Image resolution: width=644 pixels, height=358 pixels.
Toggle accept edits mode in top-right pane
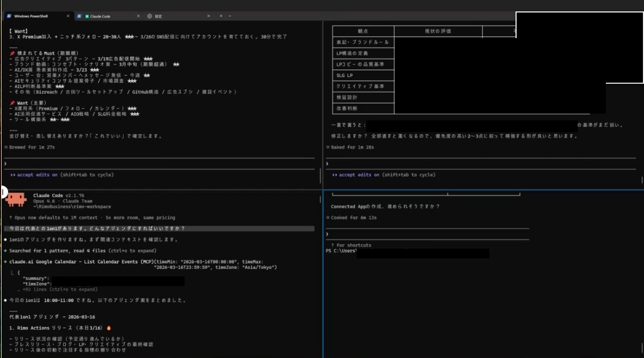click(359, 175)
